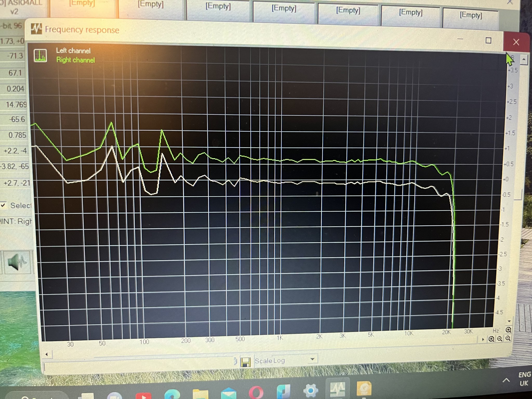Click the -3.82, -65 value row
Image resolution: width=532 pixels, height=399 pixels.
15,166
